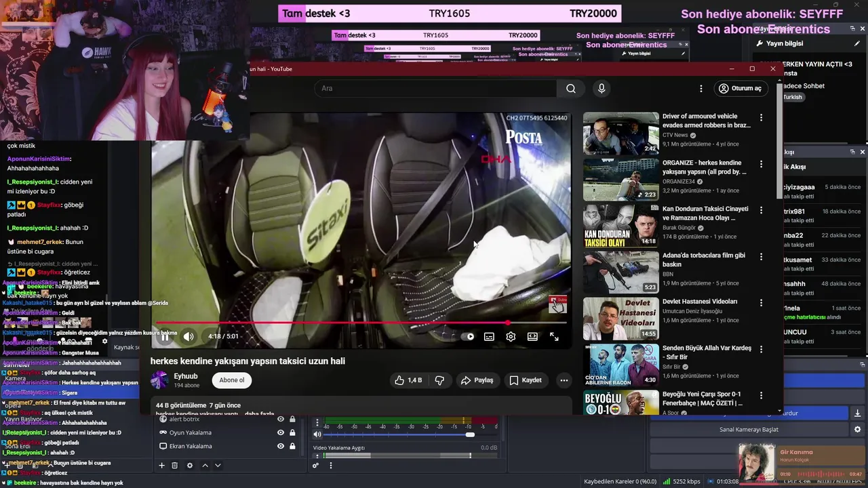This screenshot has width=868, height=488.
Task: Subscribe with the Abone ol button
Action: pyautogui.click(x=231, y=380)
